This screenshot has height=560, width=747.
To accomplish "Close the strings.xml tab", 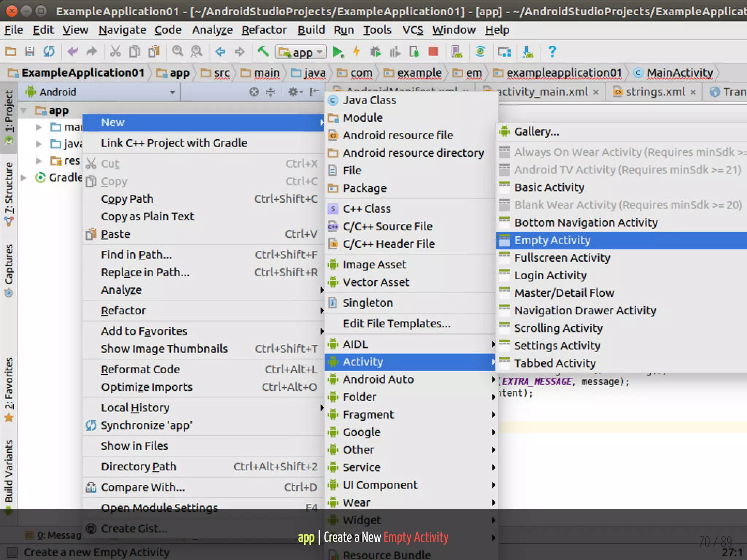I will [693, 92].
